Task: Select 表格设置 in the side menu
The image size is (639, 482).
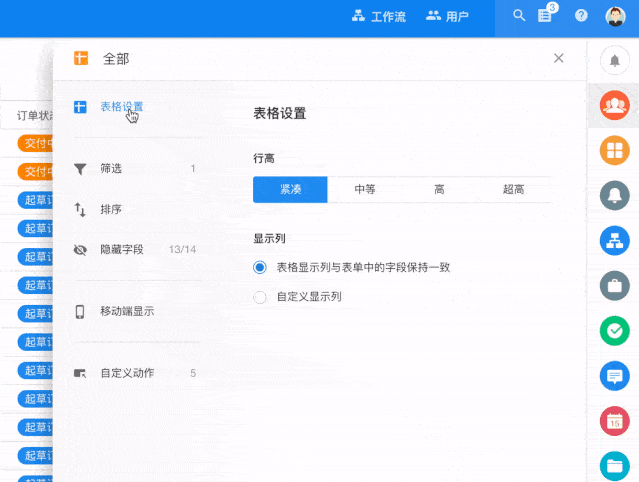Action: (121, 107)
